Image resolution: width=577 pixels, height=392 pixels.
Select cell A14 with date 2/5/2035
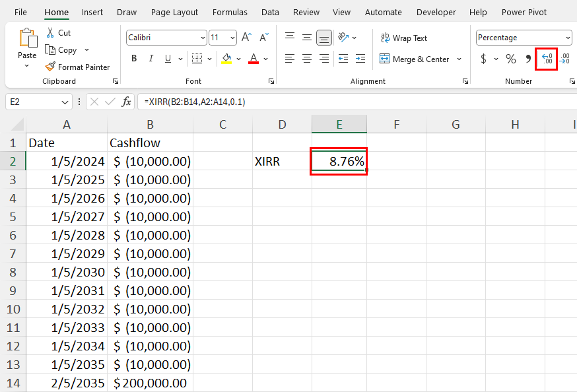[67, 383]
